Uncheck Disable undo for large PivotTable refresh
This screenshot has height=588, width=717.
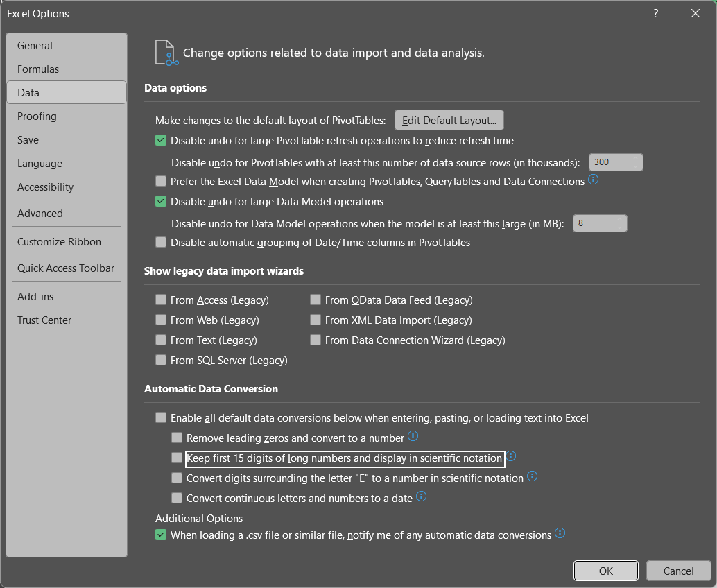tap(160, 140)
